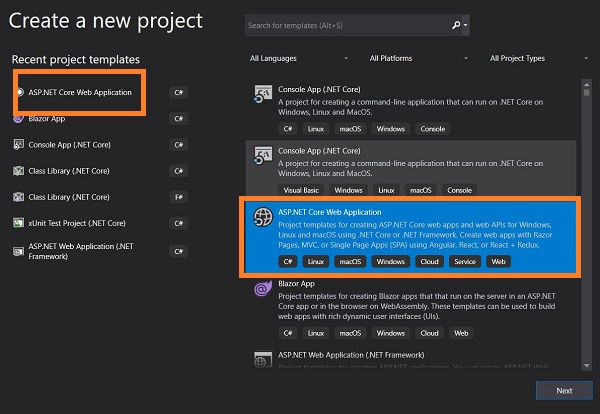This screenshot has width=600, height=414.
Task: Select recent ASP.NET Core Web Application template
Action: [80, 92]
